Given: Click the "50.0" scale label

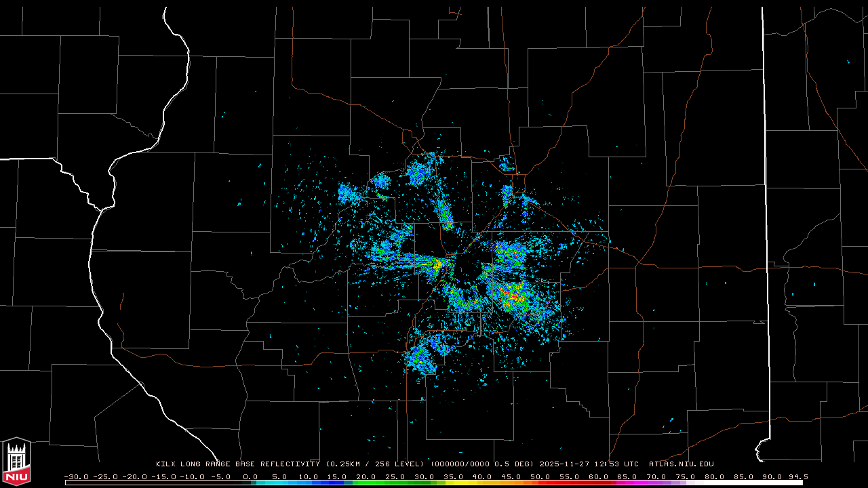Looking at the screenshot, I should 540,476.
